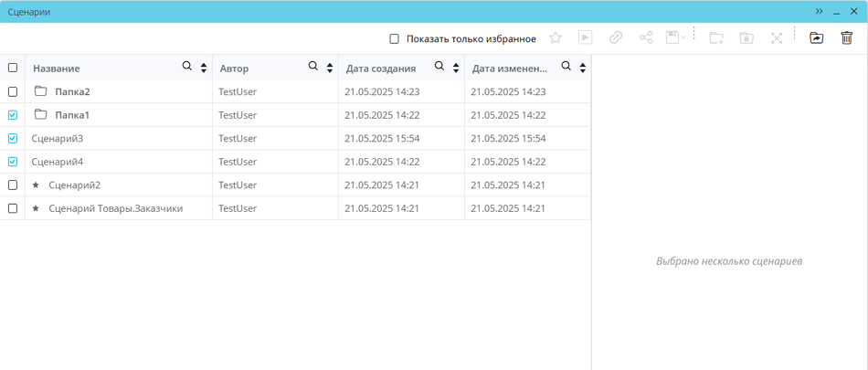Click the share icon in toolbar
Image resolution: width=868 pixels, height=370 pixels.
(646, 38)
